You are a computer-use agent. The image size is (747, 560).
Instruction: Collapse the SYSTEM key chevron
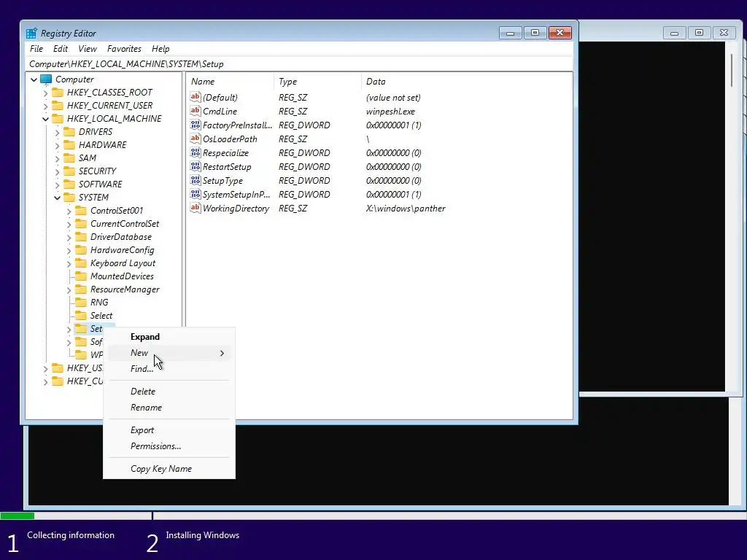click(57, 198)
